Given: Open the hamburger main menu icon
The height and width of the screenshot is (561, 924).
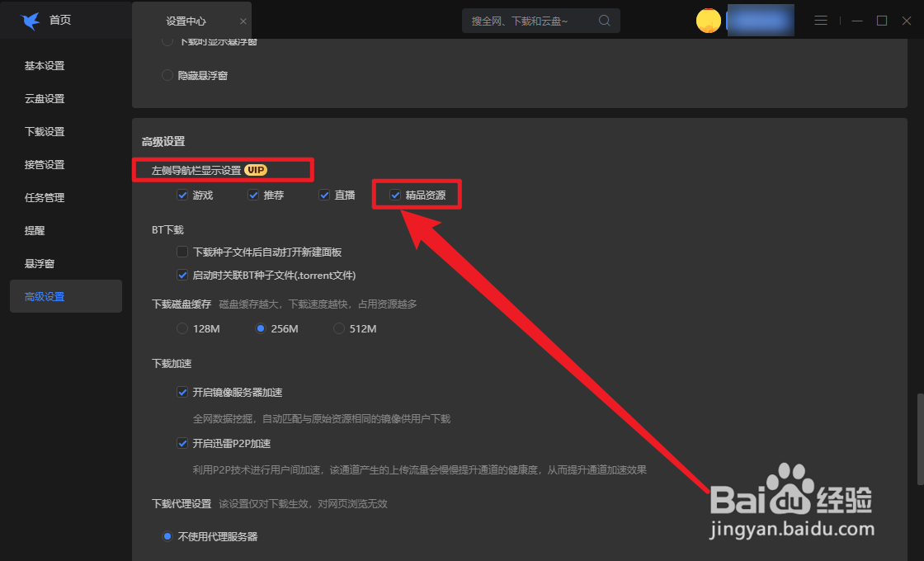Looking at the screenshot, I should click(821, 20).
